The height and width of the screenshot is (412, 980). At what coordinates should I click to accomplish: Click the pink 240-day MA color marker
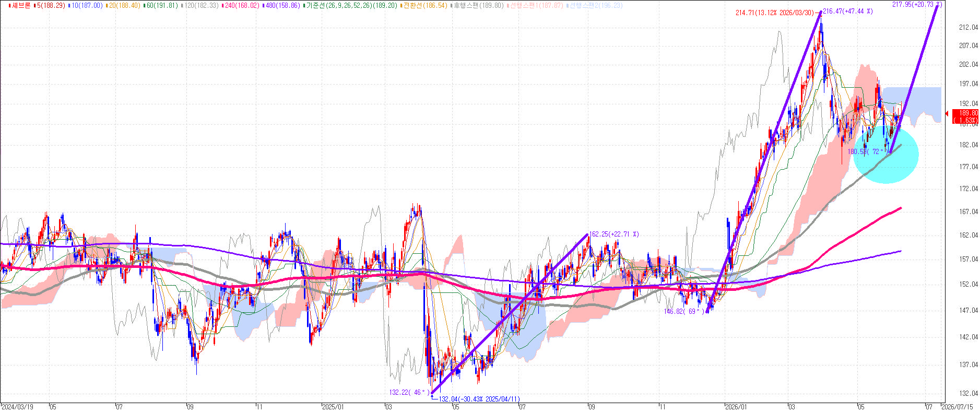point(222,5)
